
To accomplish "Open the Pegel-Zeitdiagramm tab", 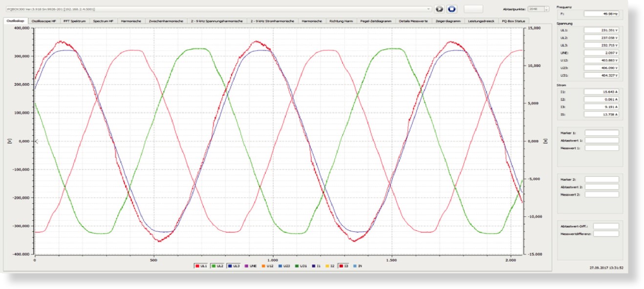I will click(x=376, y=21).
